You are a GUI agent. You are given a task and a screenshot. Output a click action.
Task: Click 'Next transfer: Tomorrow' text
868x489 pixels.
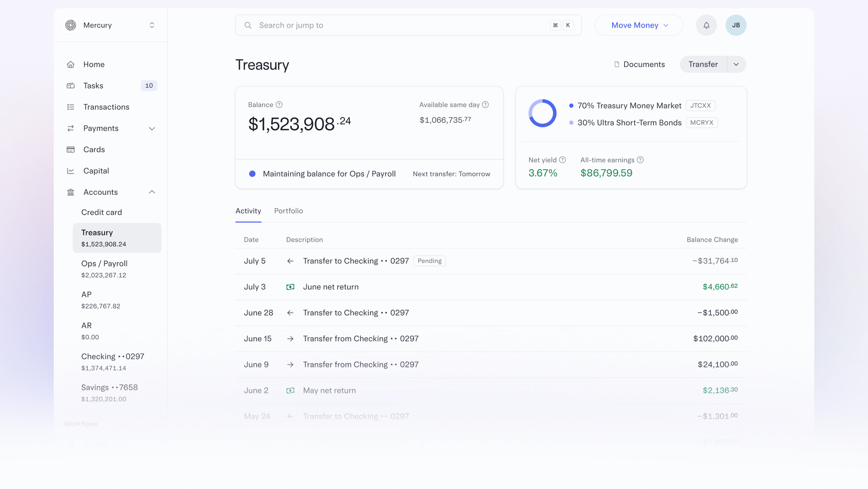coord(451,174)
